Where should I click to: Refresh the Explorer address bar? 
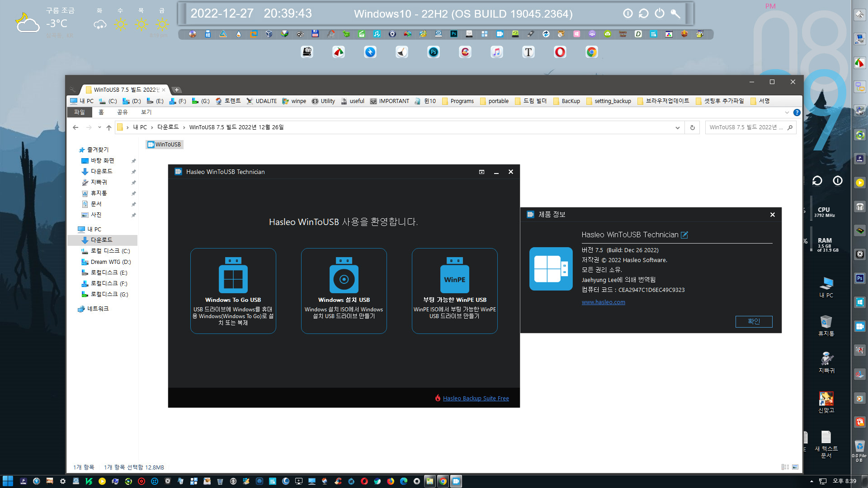692,127
